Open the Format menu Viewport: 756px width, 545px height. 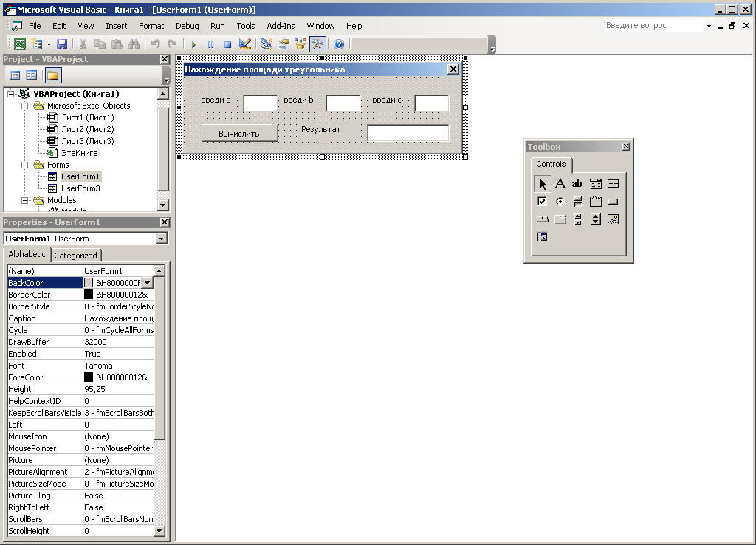click(151, 26)
